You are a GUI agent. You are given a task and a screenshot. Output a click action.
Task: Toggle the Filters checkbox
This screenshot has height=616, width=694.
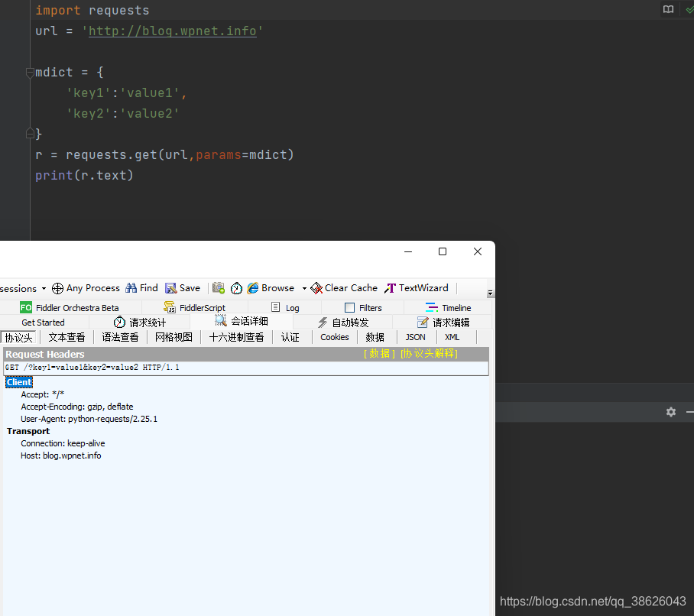tap(349, 307)
